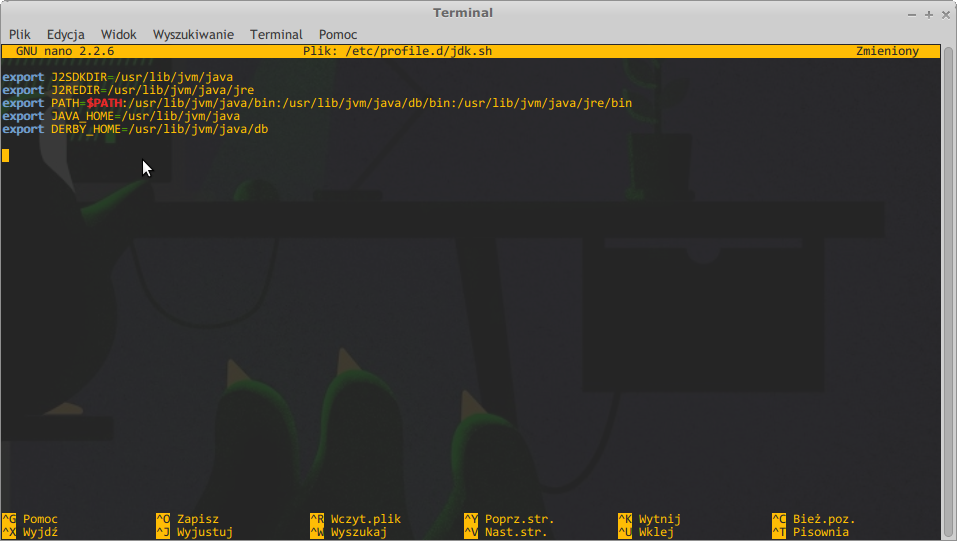
Task: Click the ^C Bież.poz. shortcut
Action: [814, 519]
